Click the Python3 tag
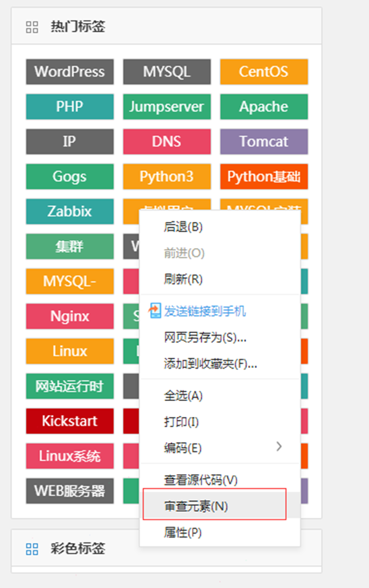369x588 pixels. [x=167, y=176]
